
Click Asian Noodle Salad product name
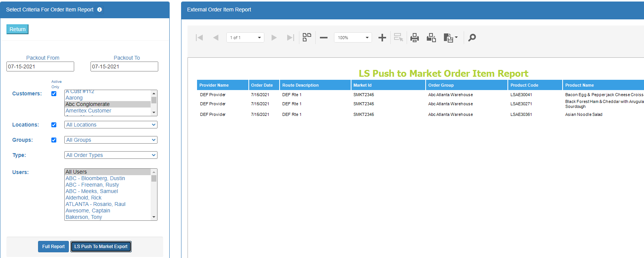584,114
